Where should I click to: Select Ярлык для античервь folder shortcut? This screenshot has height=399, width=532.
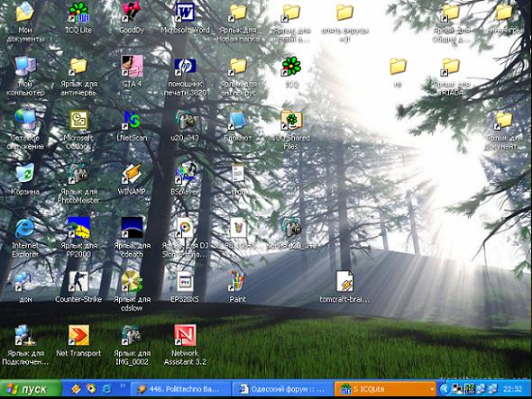(78, 66)
